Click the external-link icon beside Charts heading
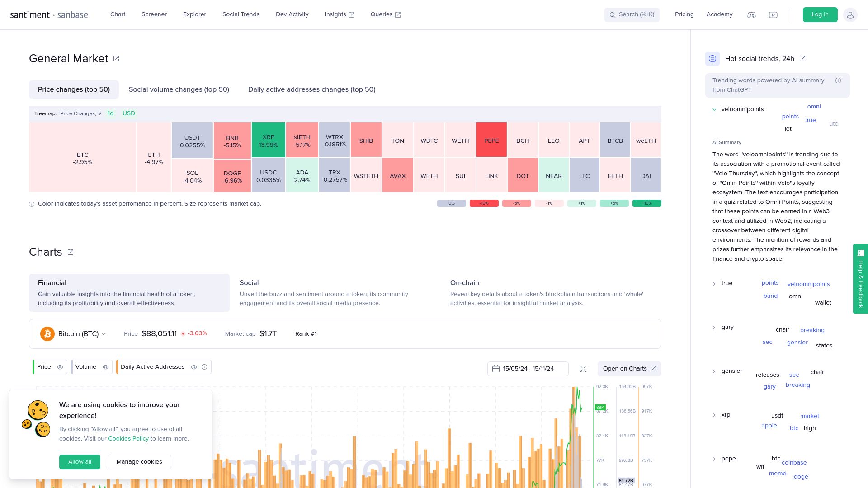 (71, 252)
